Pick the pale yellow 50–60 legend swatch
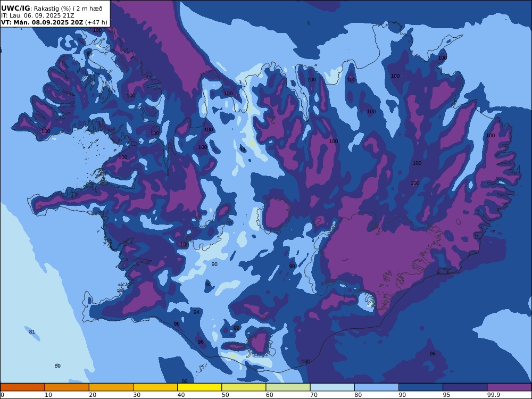Viewport: 532px width, 399px height. tap(244, 387)
